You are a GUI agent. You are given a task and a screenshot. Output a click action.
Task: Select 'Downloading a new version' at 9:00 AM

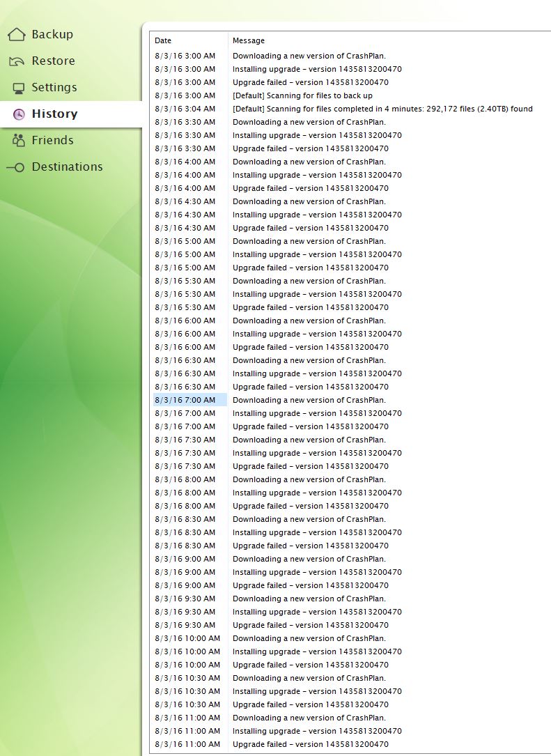point(309,559)
